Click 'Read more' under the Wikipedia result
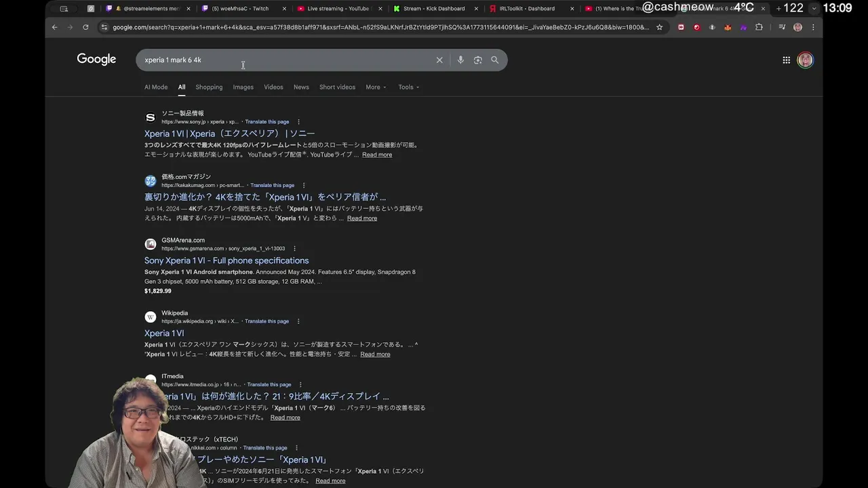 click(375, 354)
